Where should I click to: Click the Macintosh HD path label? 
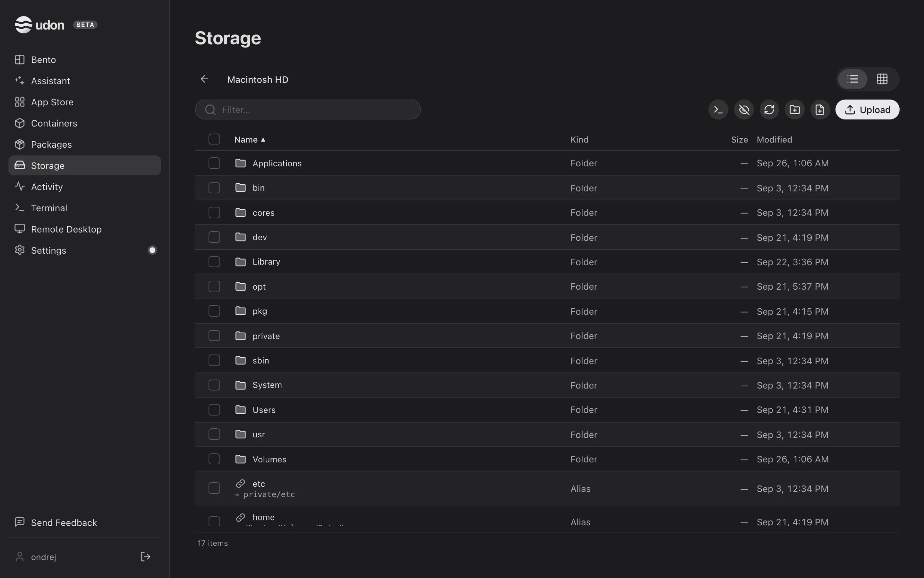pos(258,80)
